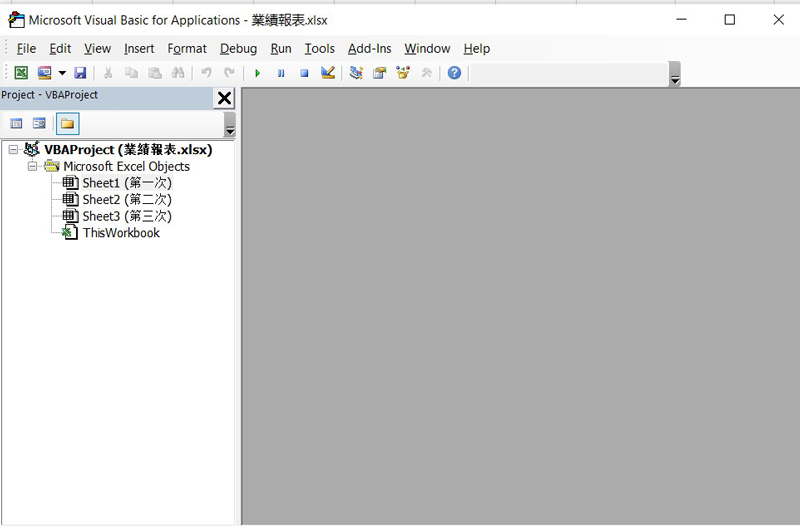This screenshot has height=526, width=800.
Task: Toggle Folders view in Project panel
Action: [67, 124]
